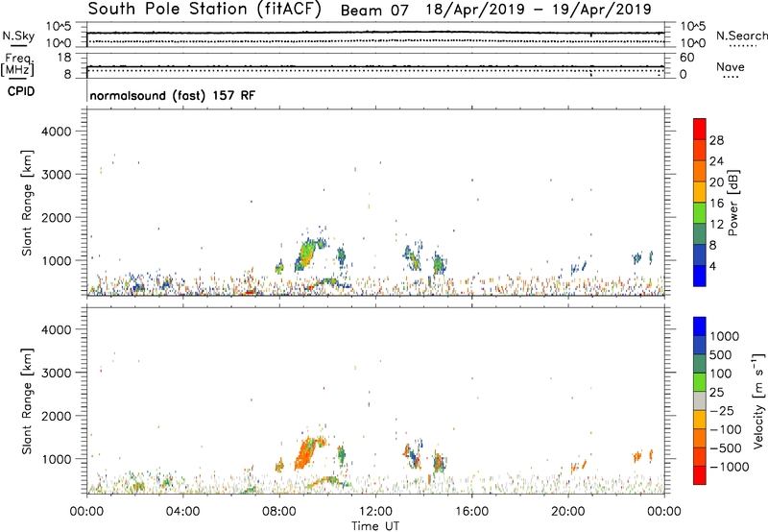768x532 pixels.
Task: Click the 24 label on the power colorbar
Action: pos(716,161)
